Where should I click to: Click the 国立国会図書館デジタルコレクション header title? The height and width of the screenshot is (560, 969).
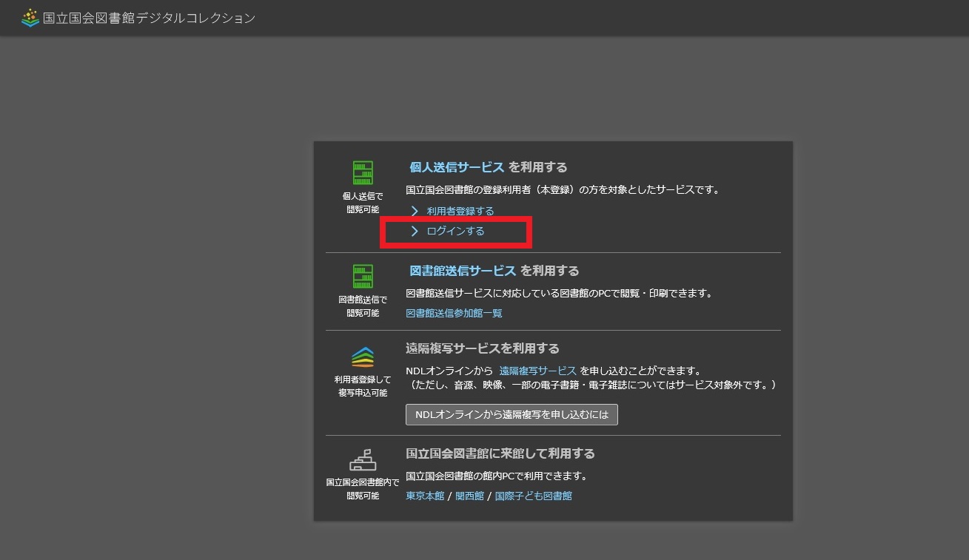[x=149, y=18]
